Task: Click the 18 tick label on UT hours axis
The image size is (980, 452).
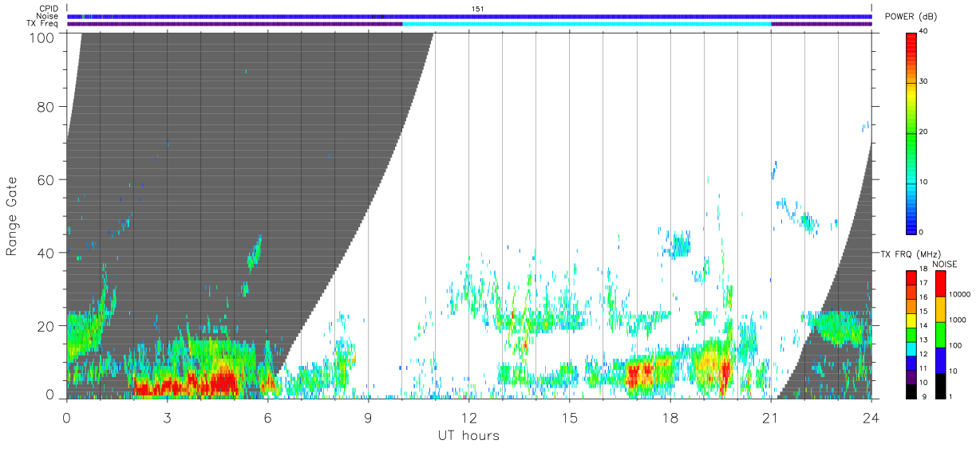Action: click(x=670, y=418)
